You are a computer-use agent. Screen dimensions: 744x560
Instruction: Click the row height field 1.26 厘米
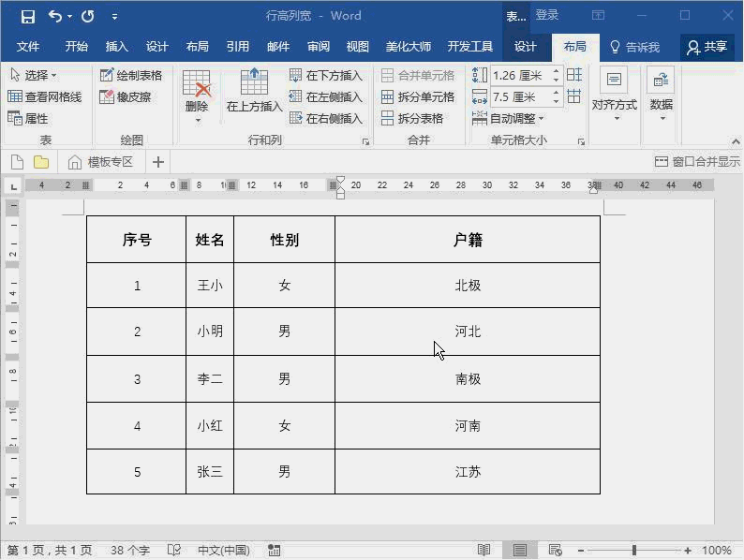tap(519, 75)
